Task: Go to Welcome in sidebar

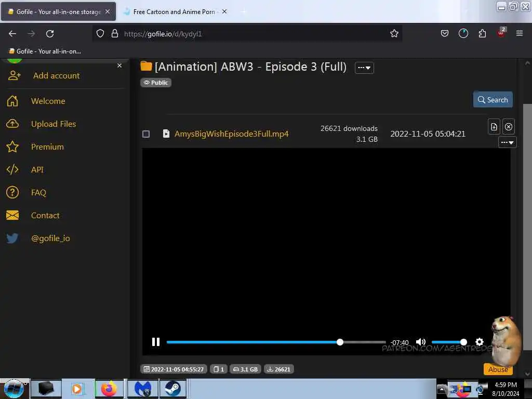Action: pos(48,101)
